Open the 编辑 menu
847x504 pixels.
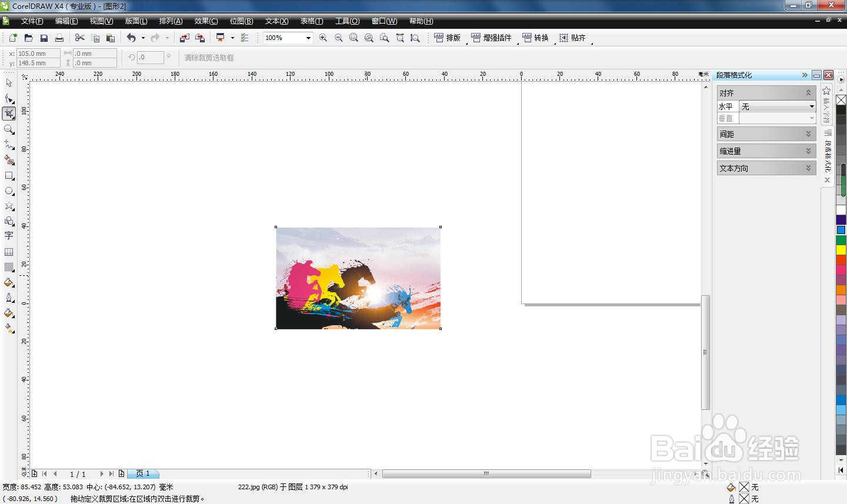coord(66,21)
